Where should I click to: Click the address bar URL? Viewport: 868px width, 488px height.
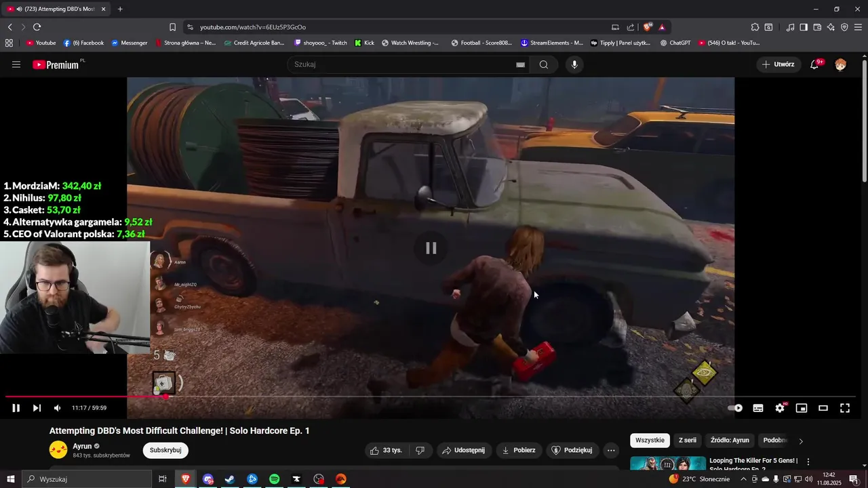point(253,27)
